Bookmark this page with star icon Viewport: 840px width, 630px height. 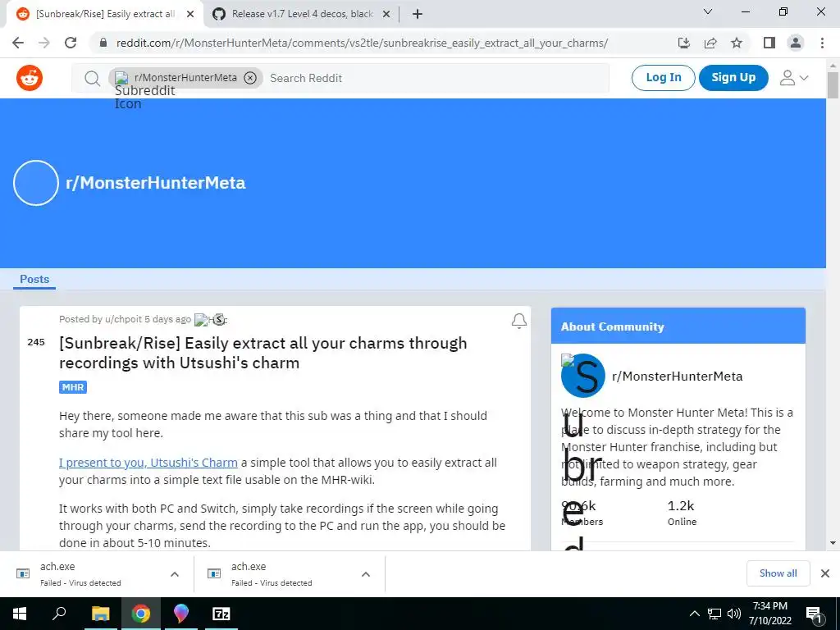pyautogui.click(x=737, y=43)
